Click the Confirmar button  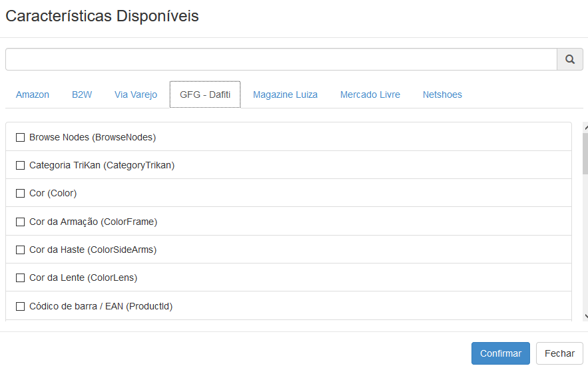click(x=501, y=353)
